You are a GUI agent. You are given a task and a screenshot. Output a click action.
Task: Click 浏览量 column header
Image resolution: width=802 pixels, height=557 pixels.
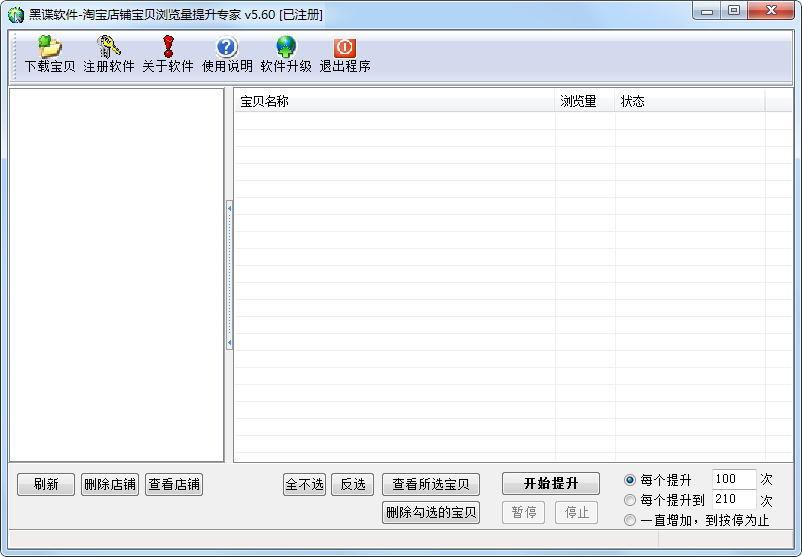[x=584, y=101]
